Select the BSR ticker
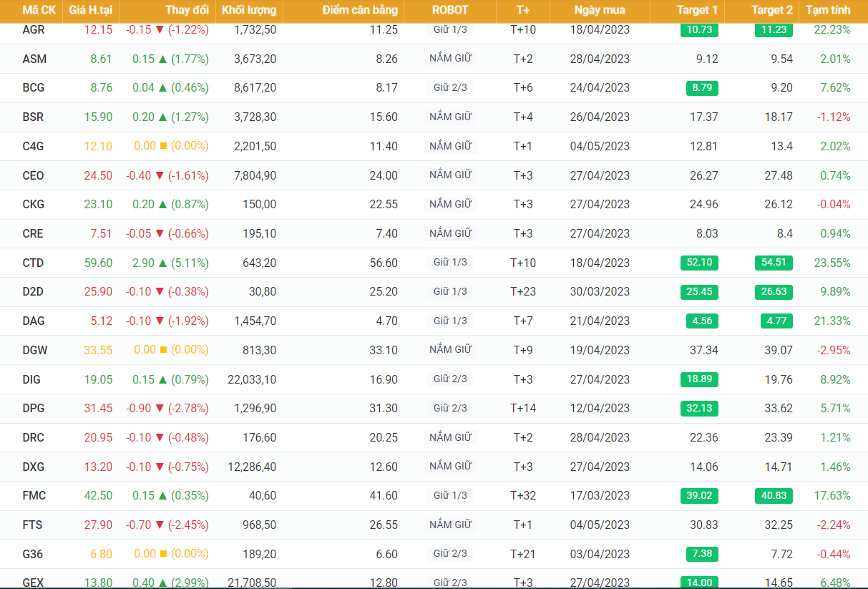868x589 pixels. [x=33, y=117]
